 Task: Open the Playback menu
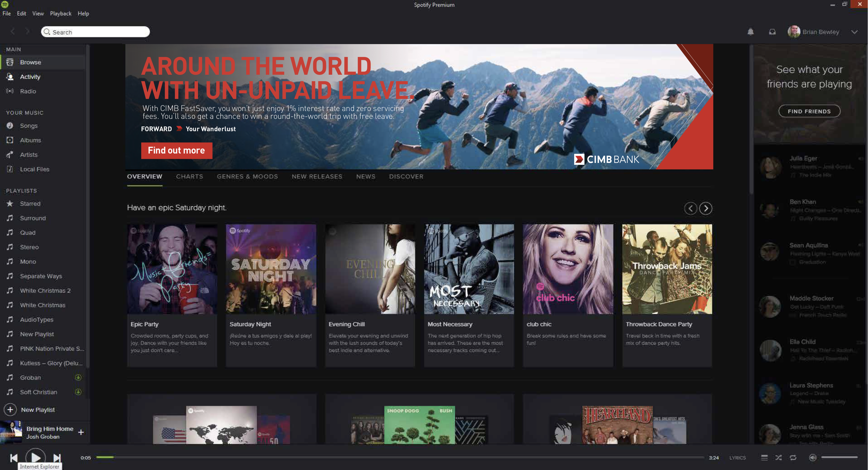[60, 14]
